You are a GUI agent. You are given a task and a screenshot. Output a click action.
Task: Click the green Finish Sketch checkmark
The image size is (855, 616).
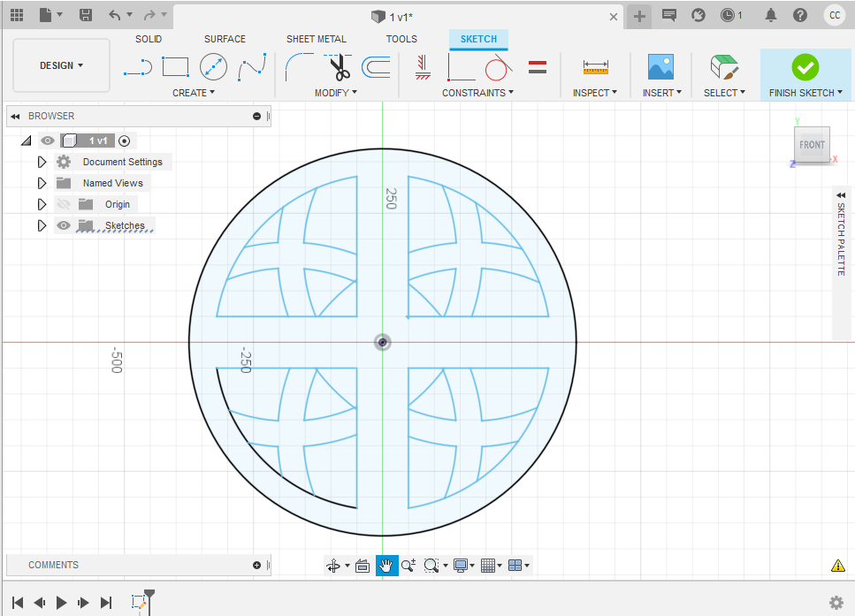coord(805,67)
